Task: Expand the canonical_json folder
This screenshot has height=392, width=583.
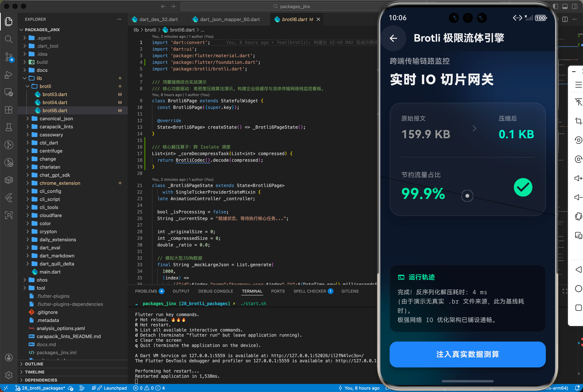Action: tap(73, 118)
